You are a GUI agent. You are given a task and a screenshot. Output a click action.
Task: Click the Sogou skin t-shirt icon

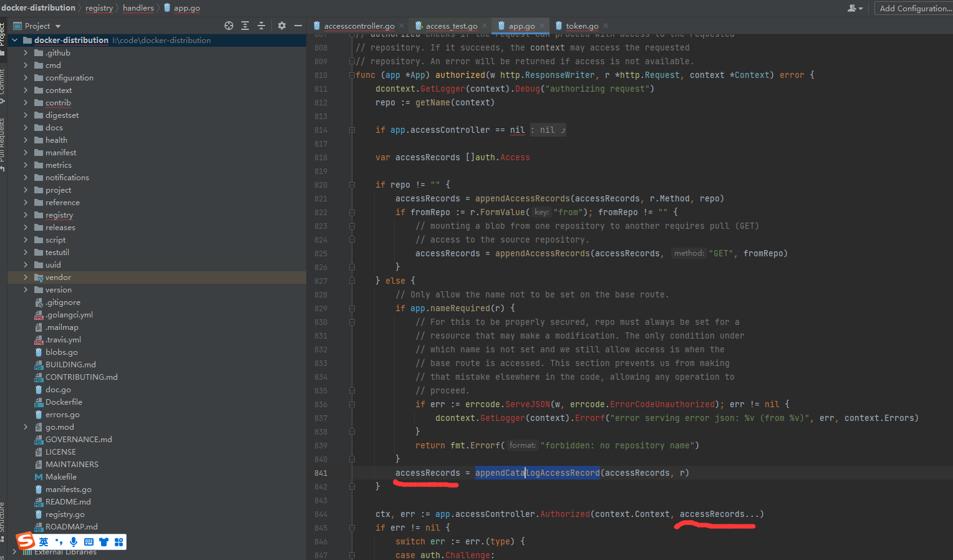point(104,541)
